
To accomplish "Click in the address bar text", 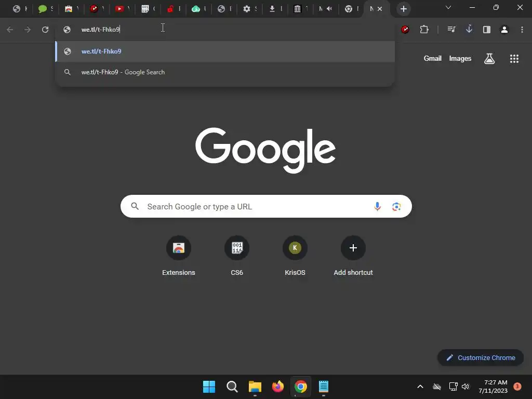I will (100, 30).
